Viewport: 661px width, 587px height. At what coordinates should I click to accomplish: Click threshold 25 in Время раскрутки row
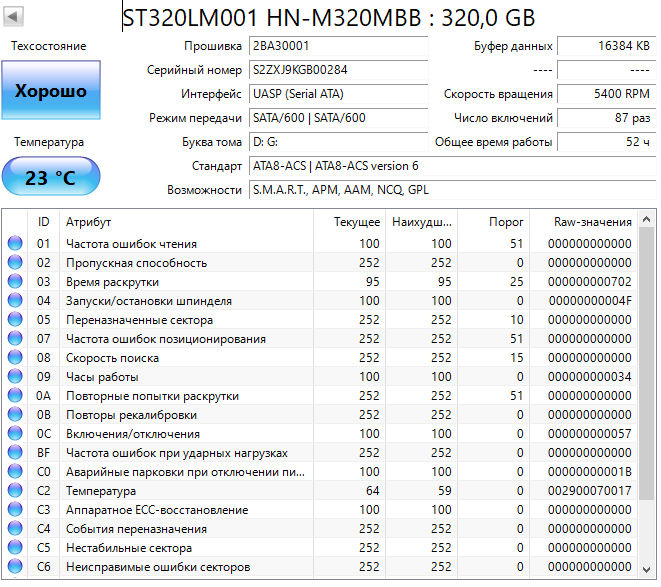(x=516, y=282)
